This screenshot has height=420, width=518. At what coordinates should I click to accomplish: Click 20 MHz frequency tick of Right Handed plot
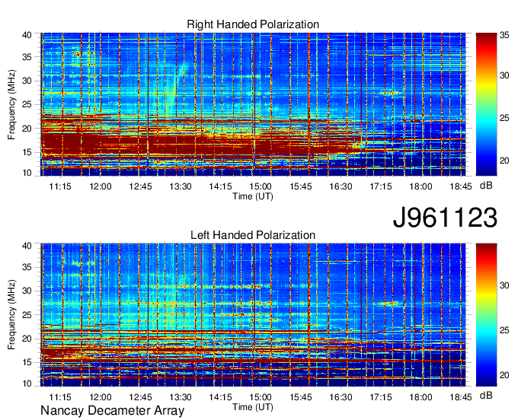click(x=27, y=129)
